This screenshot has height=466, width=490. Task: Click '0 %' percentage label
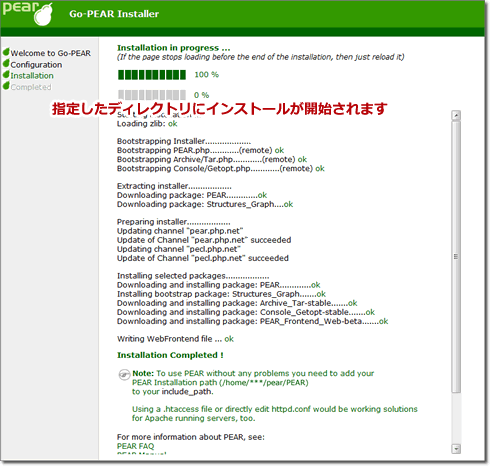point(202,95)
